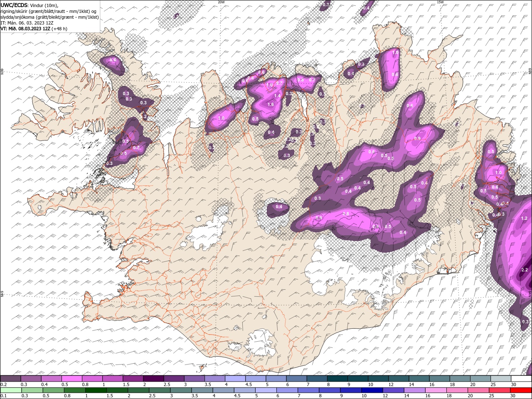The width and height of the screenshot is (532, 399).
Task: Click the dusky purple 0.2 swatch in upper legend
Action: coord(10,379)
